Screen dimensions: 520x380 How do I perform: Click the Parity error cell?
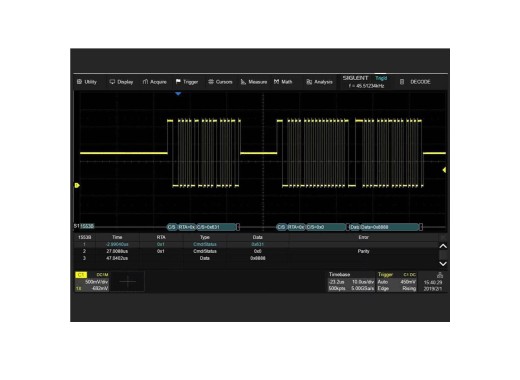364,251
